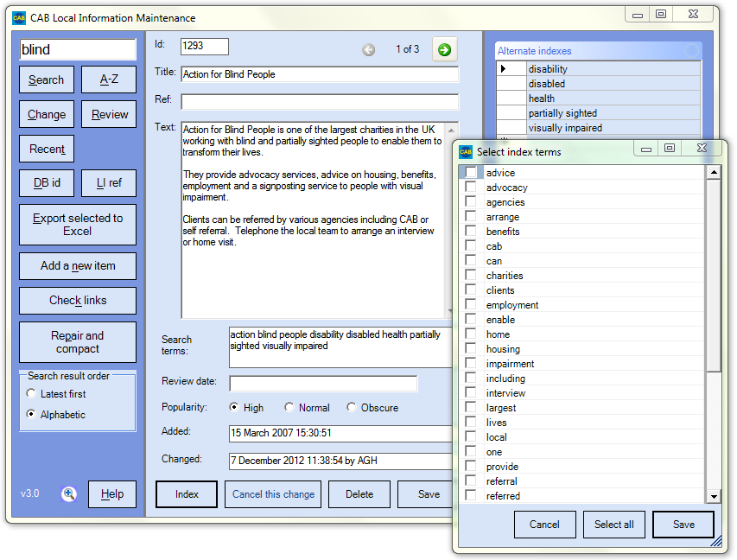
Task: Click the Search terms text box
Action: (340, 347)
